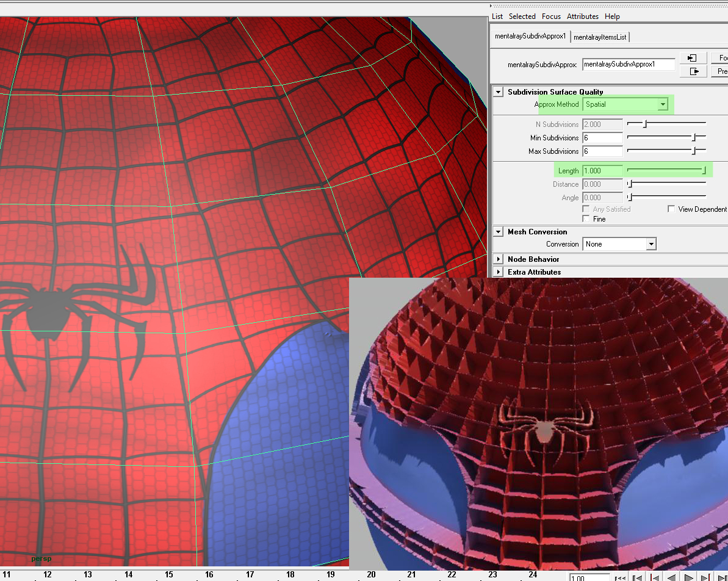Click the go to output connection icon
This screenshot has width=728, height=581.
pyautogui.click(x=693, y=71)
